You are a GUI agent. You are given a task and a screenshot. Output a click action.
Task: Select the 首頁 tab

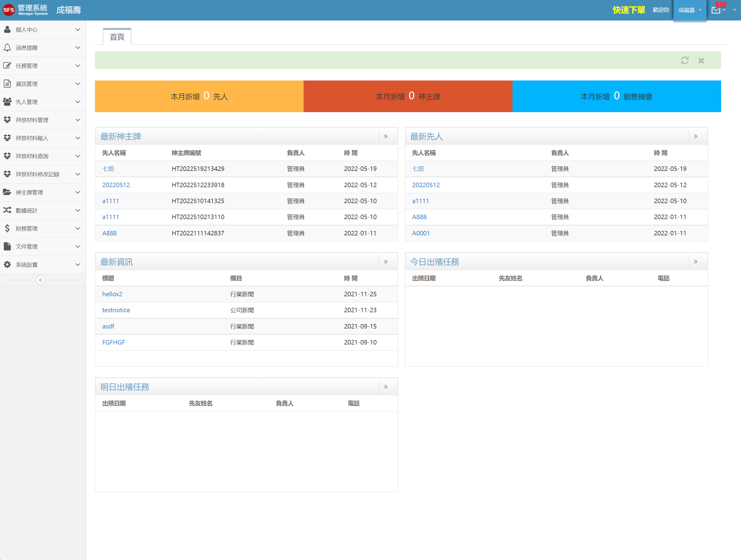tap(117, 37)
